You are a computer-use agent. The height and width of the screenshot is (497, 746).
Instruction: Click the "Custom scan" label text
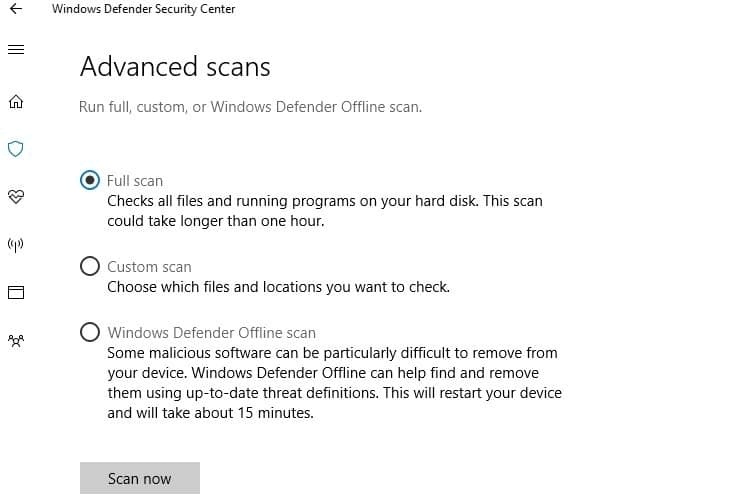click(x=149, y=267)
